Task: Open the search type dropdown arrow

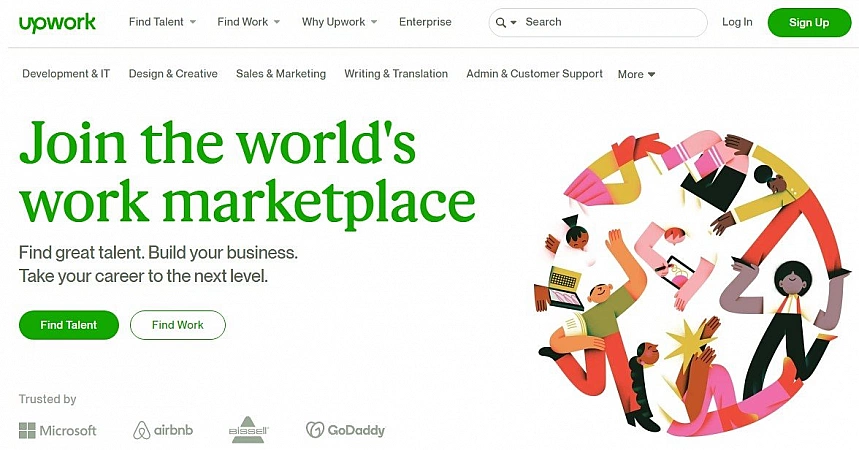Action: coord(513,22)
